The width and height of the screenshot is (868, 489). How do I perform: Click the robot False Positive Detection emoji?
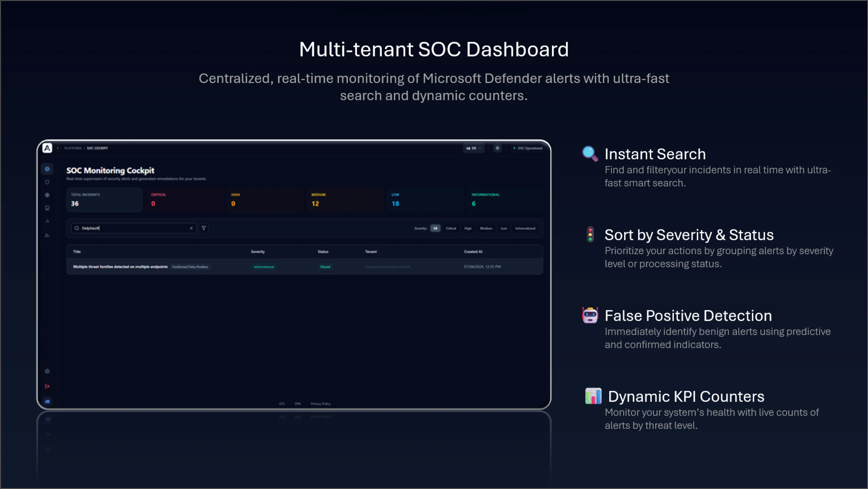[590, 315]
